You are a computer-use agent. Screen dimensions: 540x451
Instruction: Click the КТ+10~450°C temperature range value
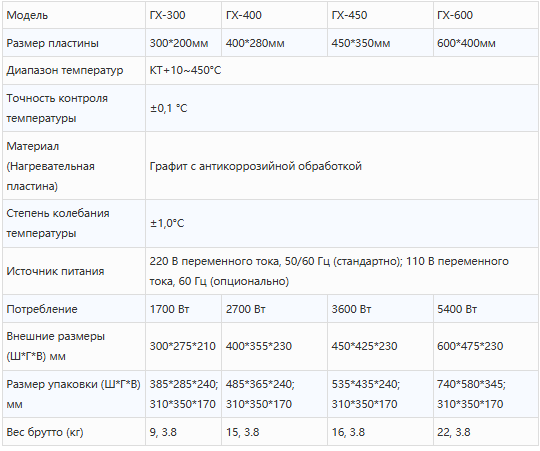pos(185,70)
